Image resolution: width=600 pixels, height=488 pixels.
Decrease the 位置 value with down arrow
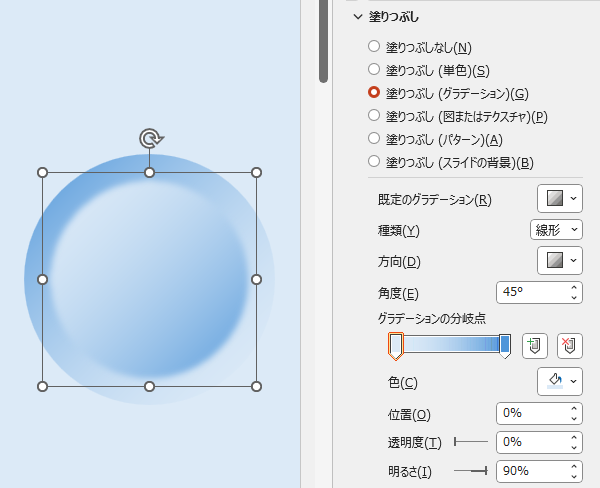pos(574,418)
